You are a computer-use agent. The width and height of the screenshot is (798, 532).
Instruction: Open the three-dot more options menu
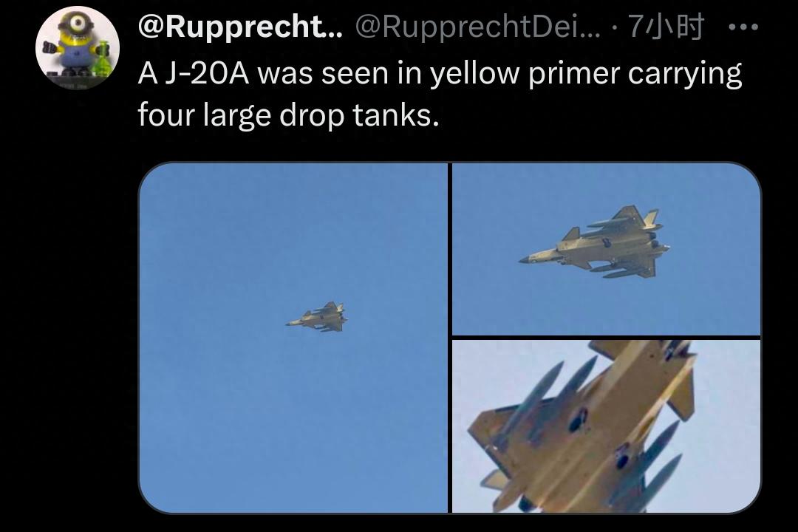pos(743,27)
